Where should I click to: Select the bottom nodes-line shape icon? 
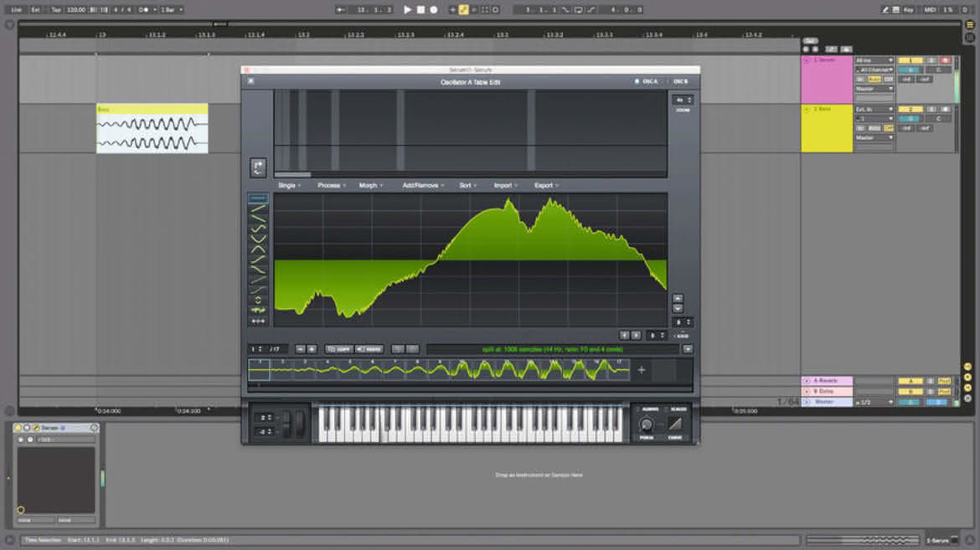point(258,321)
